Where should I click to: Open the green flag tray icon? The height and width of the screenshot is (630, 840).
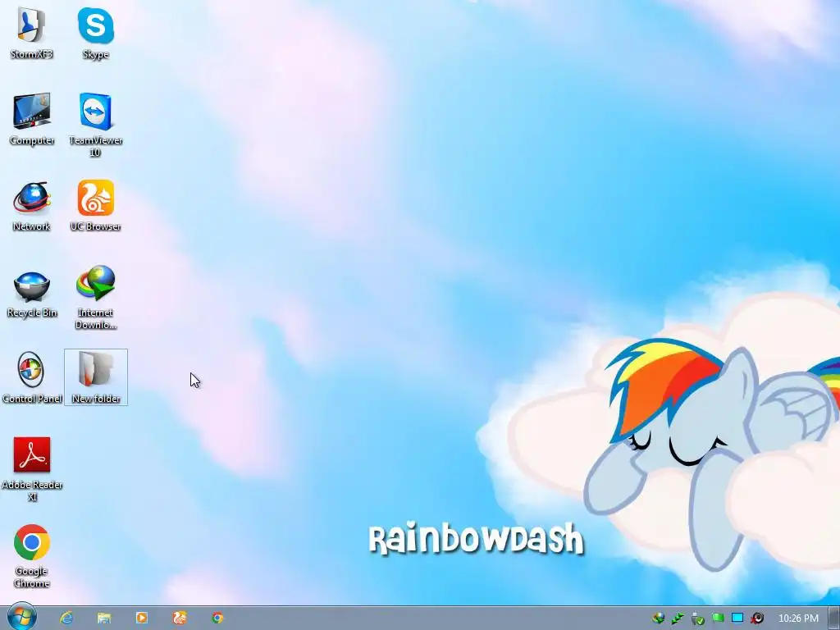[x=718, y=619]
